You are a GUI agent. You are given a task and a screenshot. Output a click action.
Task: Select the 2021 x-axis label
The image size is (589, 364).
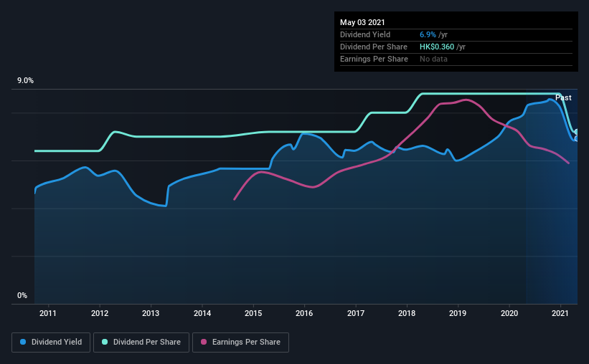click(x=560, y=313)
